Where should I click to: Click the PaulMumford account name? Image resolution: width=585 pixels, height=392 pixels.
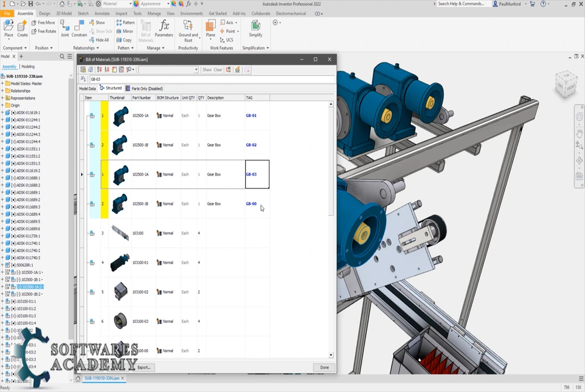pyautogui.click(x=510, y=4)
